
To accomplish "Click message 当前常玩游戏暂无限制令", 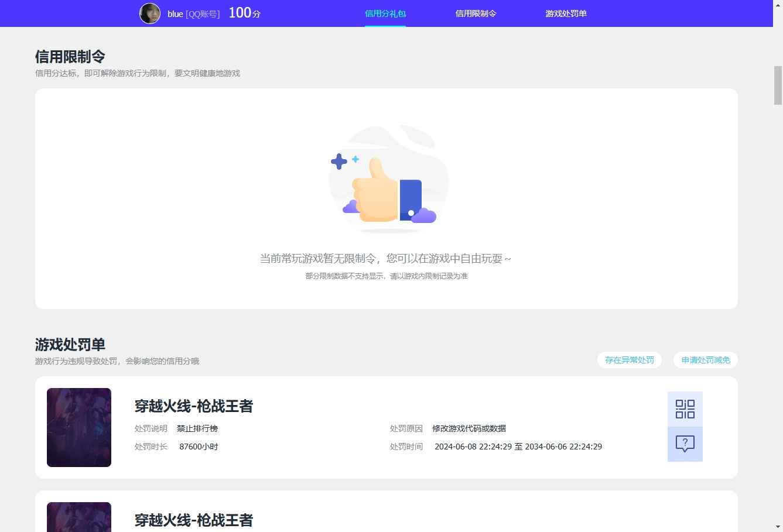I will (385, 259).
